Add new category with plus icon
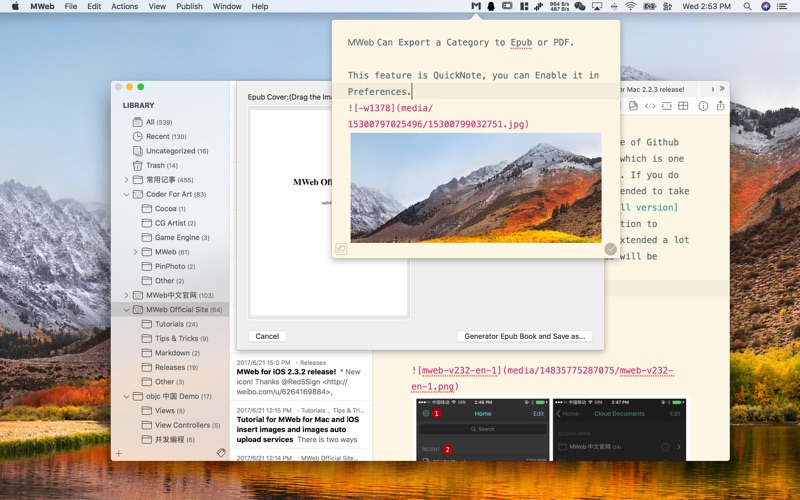 pos(119,453)
